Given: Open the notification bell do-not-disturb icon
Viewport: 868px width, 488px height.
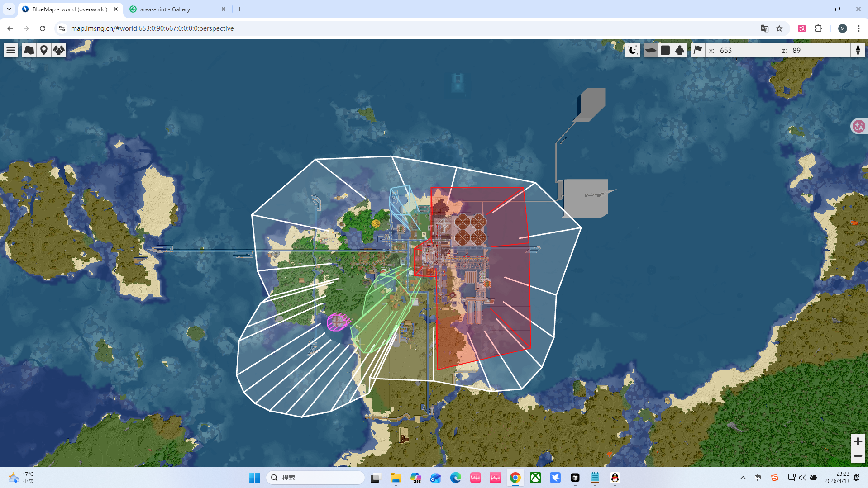Looking at the screenshot, I should [857, 478].
